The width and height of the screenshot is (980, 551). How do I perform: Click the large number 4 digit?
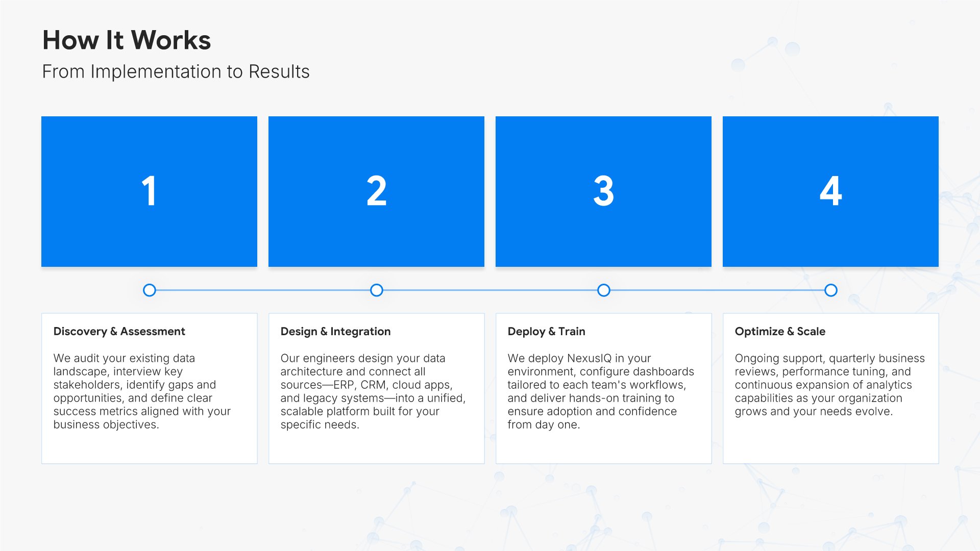click(830, 191)
